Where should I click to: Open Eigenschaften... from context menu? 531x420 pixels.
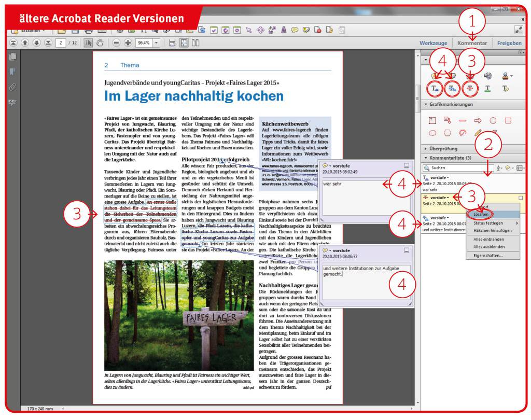(493, 256)
